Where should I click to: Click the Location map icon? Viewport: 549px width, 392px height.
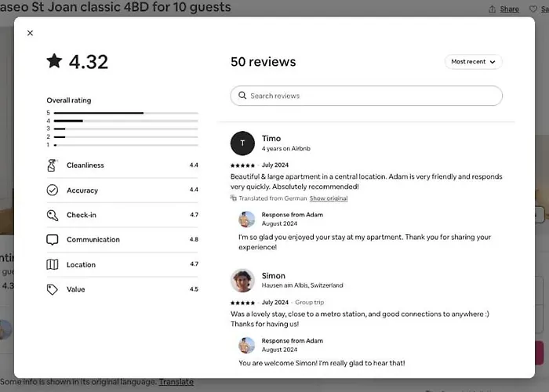[53, 265]
